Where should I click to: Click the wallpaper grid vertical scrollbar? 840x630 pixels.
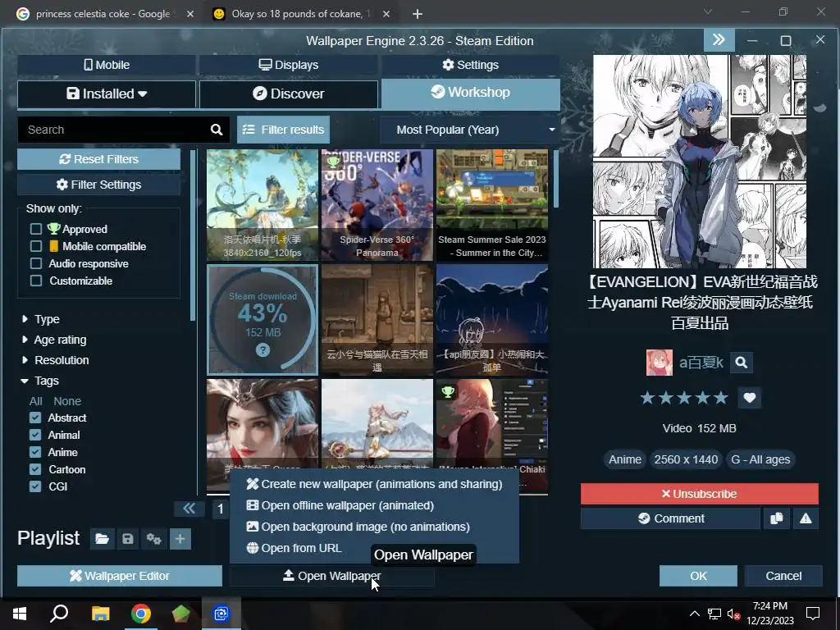pyautogui.click(x=555, y=180)
